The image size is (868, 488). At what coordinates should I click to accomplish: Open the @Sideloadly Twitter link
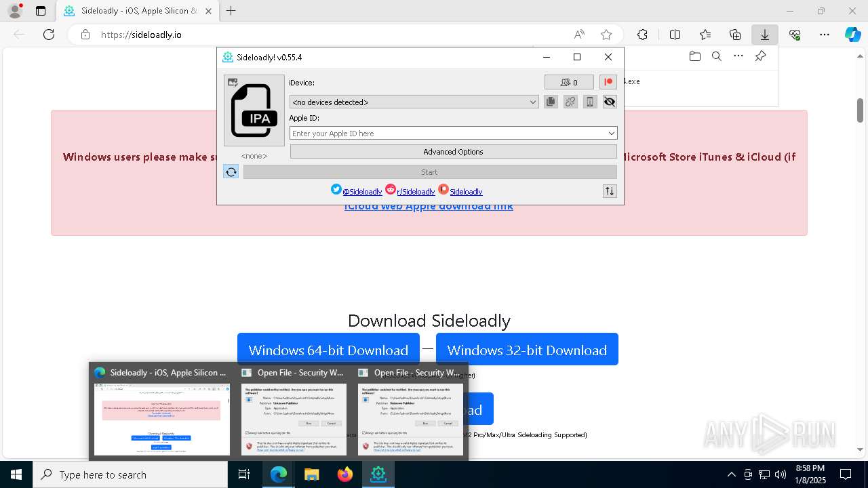pyautogui.click(x=362, y=192)
